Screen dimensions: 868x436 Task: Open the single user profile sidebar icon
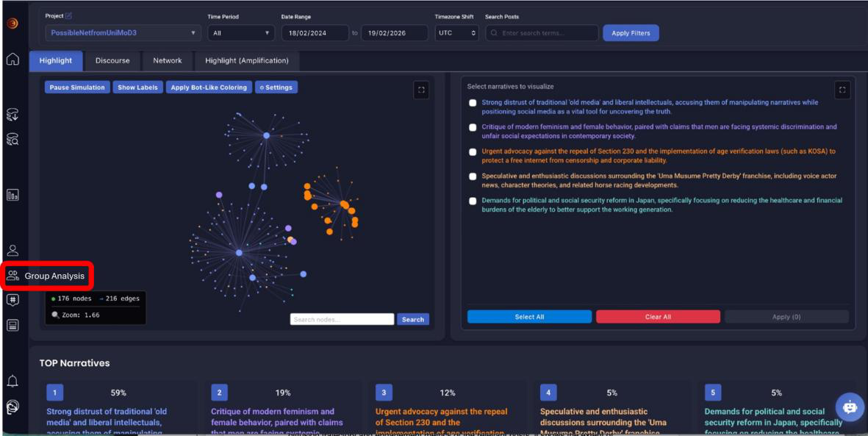tap(12, 251)
